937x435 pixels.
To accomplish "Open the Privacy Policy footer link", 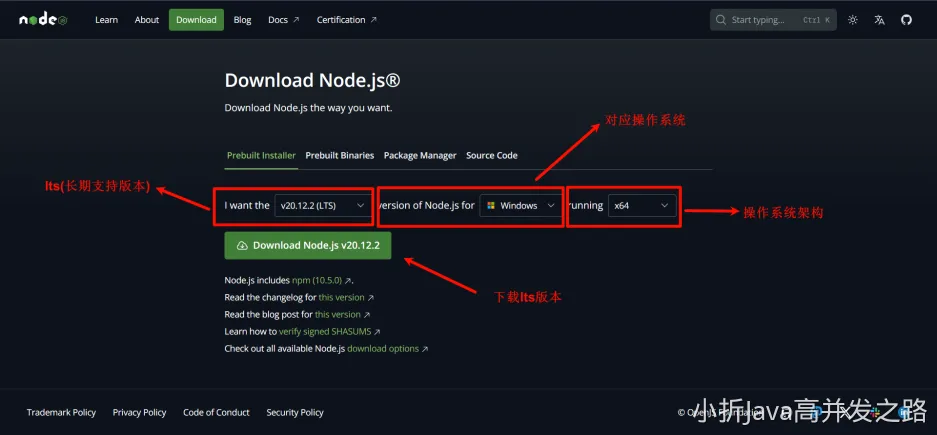I will (x=139, y=412).
